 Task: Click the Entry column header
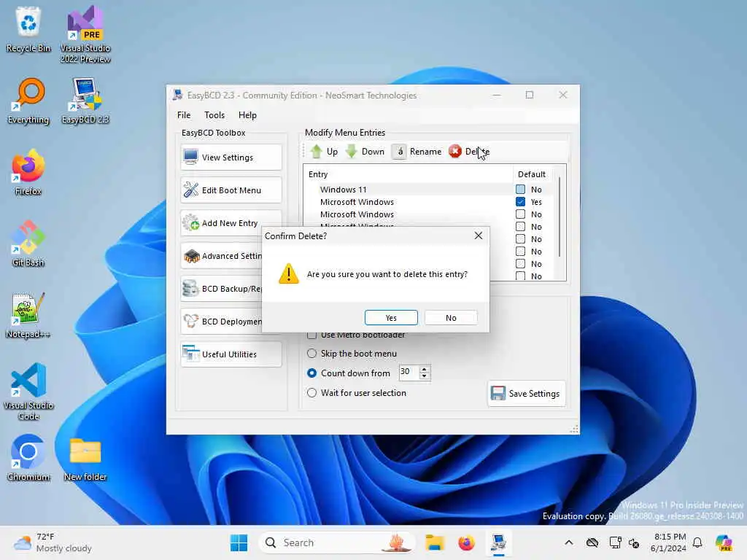409,174
